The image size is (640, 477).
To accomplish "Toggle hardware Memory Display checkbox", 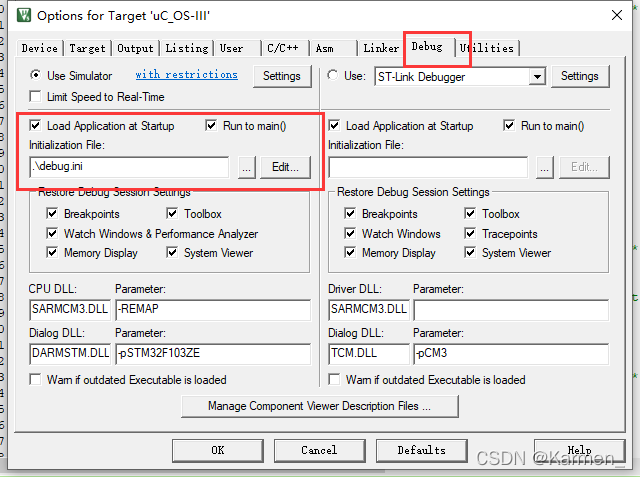I will click(x=350, y=253).
